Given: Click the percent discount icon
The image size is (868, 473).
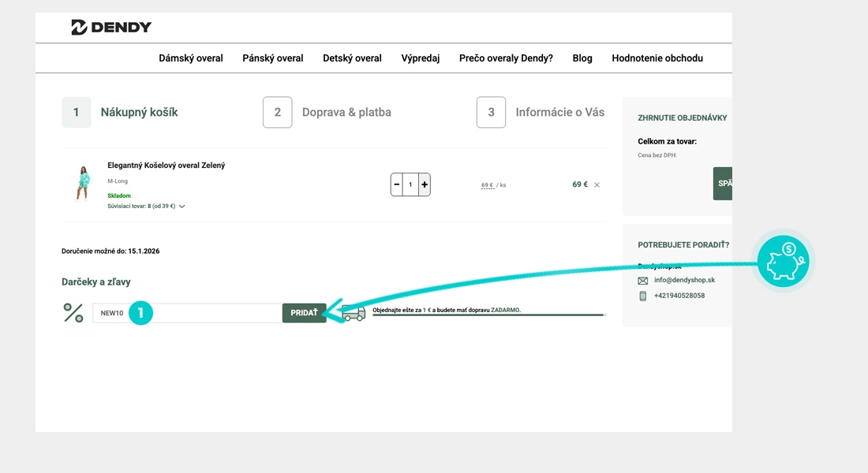Looking at the screenshot, I should coord(73,313).
